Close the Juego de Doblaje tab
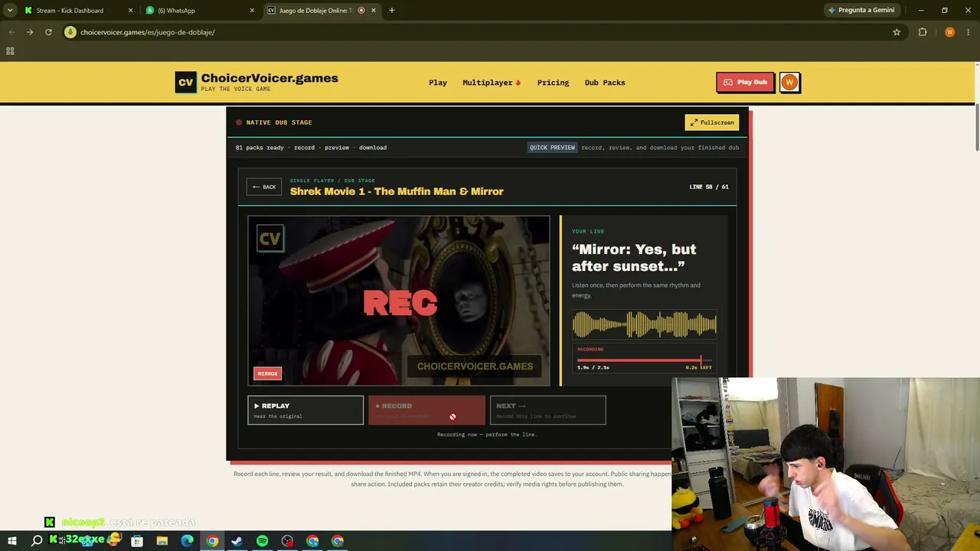Screen dimensions: 980x551 [374, 10]
